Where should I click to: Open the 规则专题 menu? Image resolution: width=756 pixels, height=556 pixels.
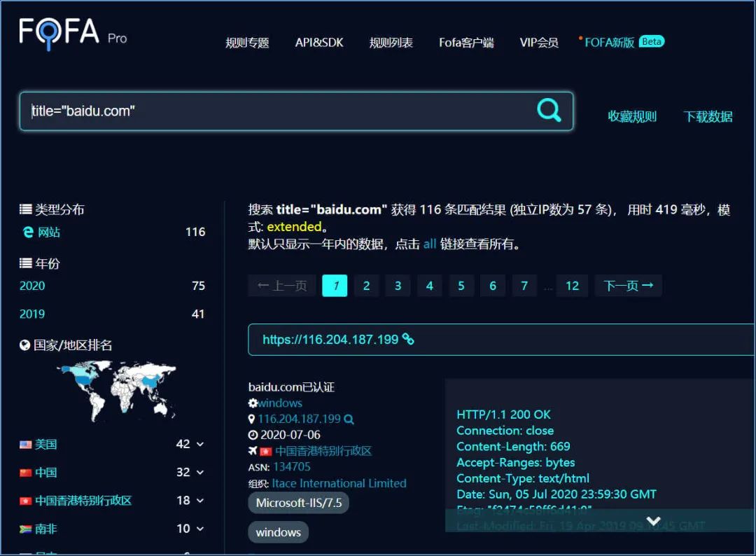click(x=247, y=43)
